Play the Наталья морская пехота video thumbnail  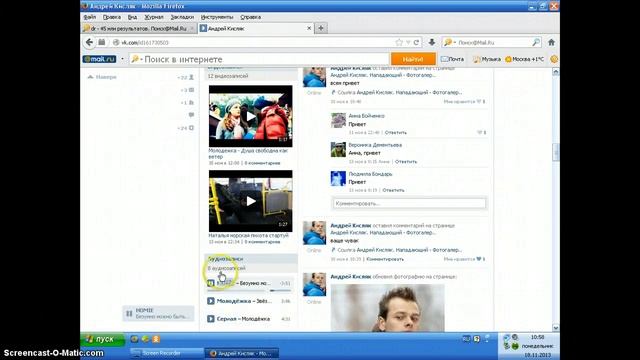pyautogui.click(x=251, y=201)
